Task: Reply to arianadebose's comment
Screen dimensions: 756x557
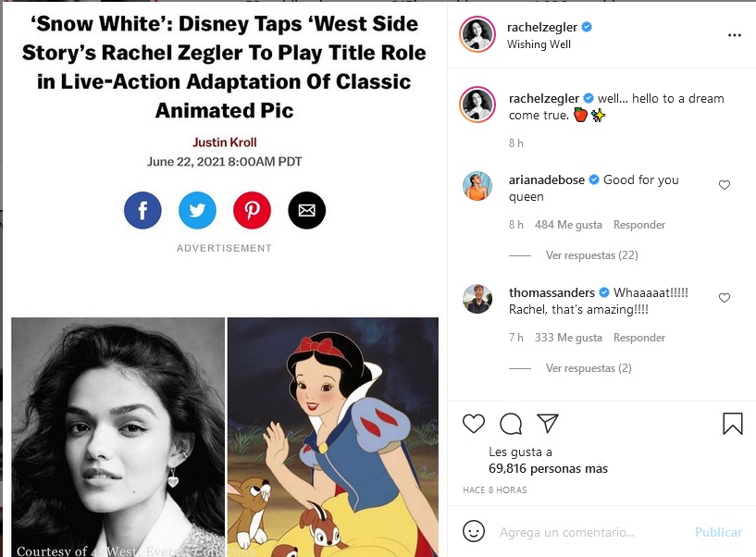Action: tap(639, 225)
